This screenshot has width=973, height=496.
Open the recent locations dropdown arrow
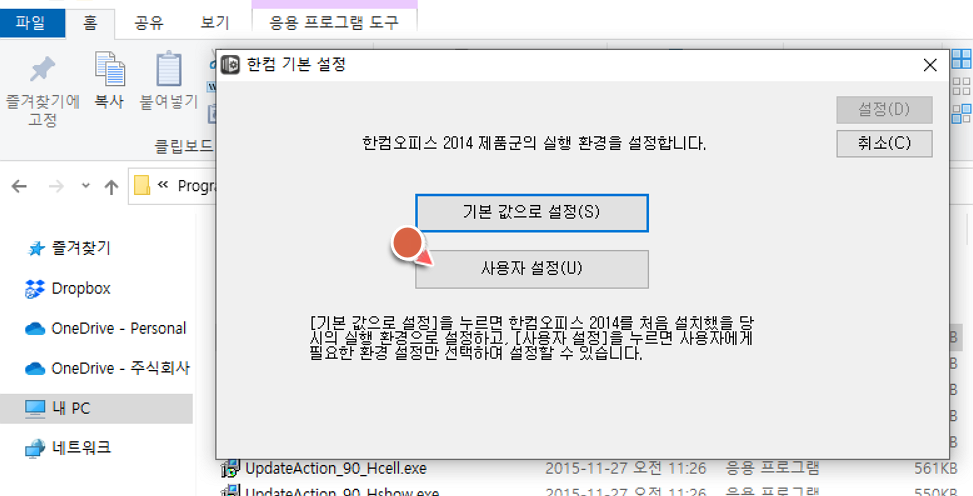click(86, 186)
